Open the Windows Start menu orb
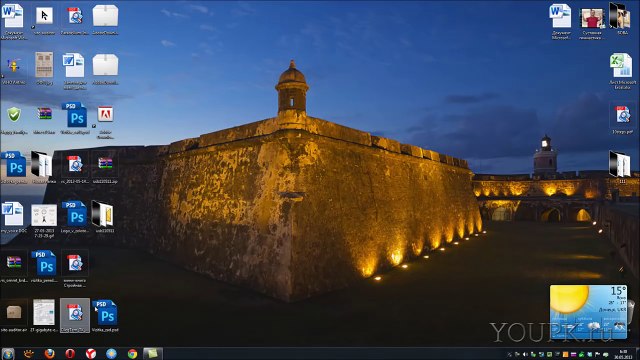 8,353
